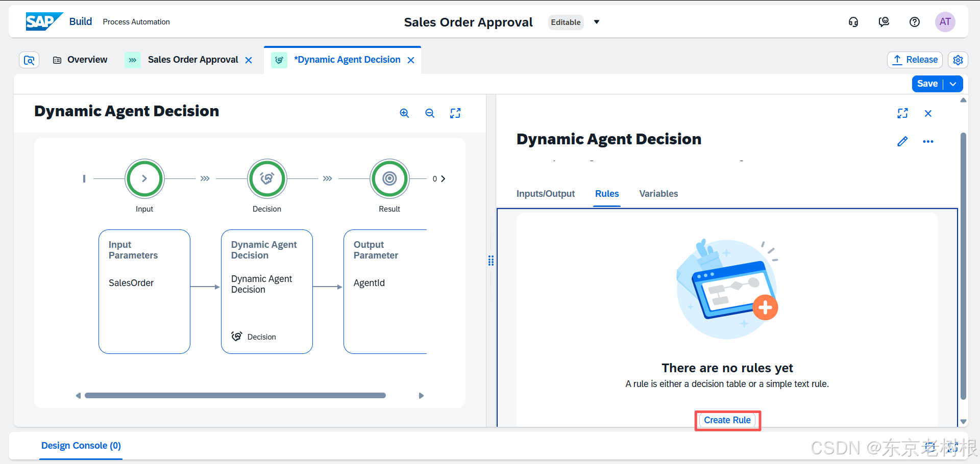Click the Editable status badge
The height and width of the screenshot is (464, 980).
pos(566,22)
